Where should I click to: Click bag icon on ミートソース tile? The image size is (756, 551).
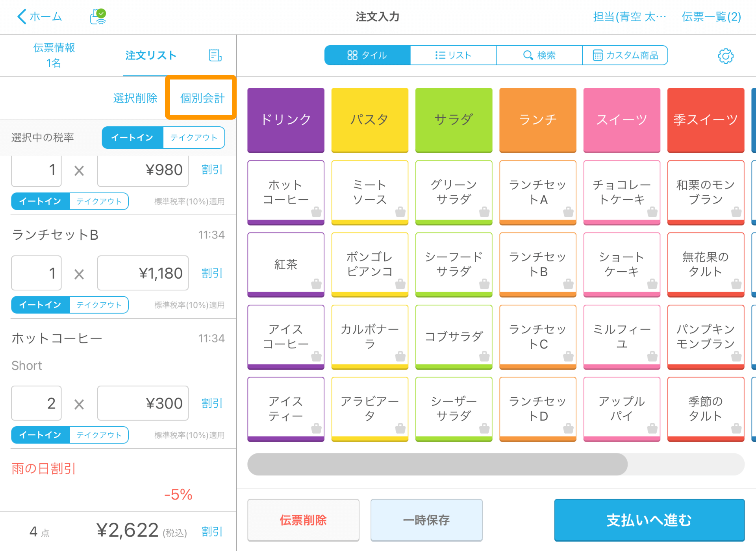(400, 212)
